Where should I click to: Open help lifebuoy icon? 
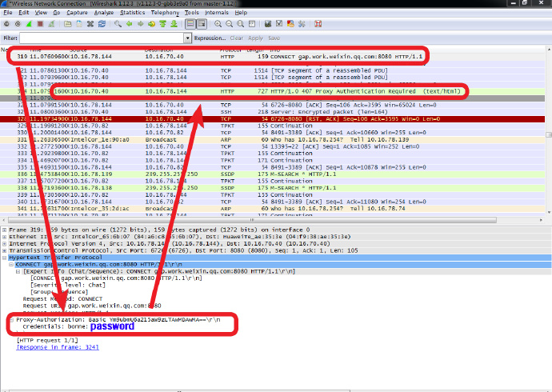coord(318,24)
